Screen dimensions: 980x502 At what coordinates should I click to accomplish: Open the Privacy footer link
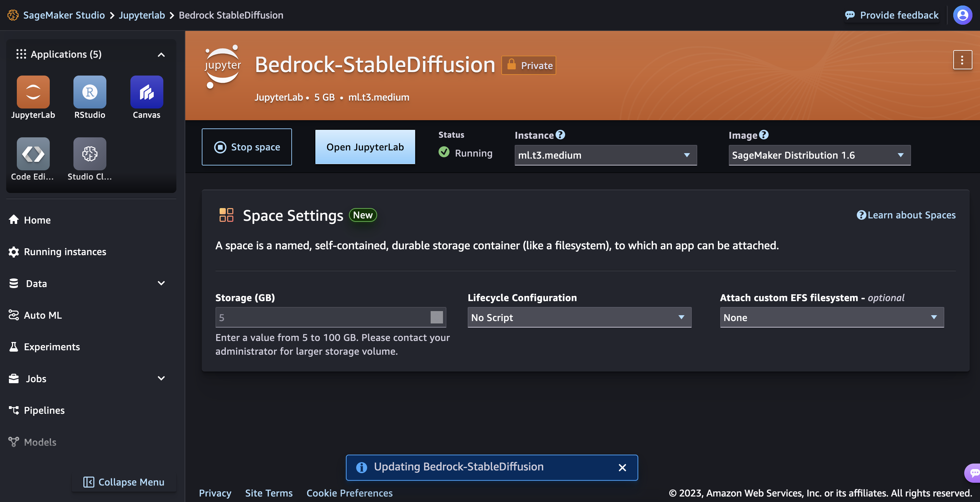click(215, 493)
